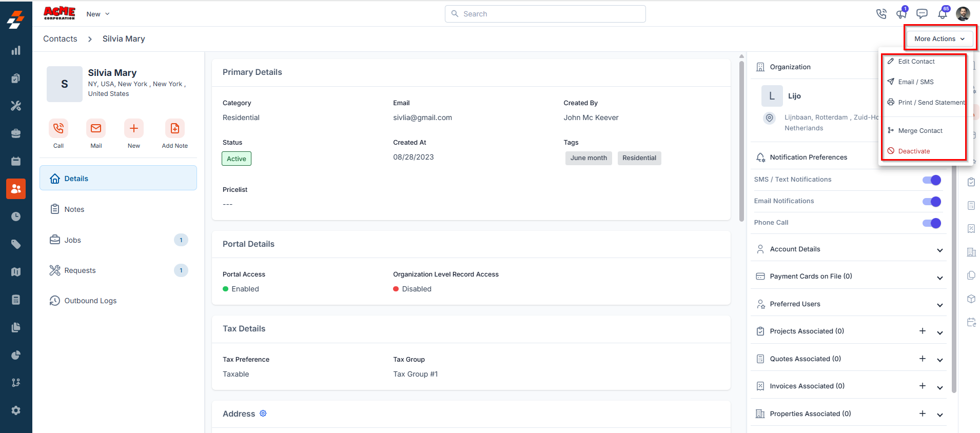980x433 pixels.
Task: Click the address settings gear icon
Action: tap(263, 414)
